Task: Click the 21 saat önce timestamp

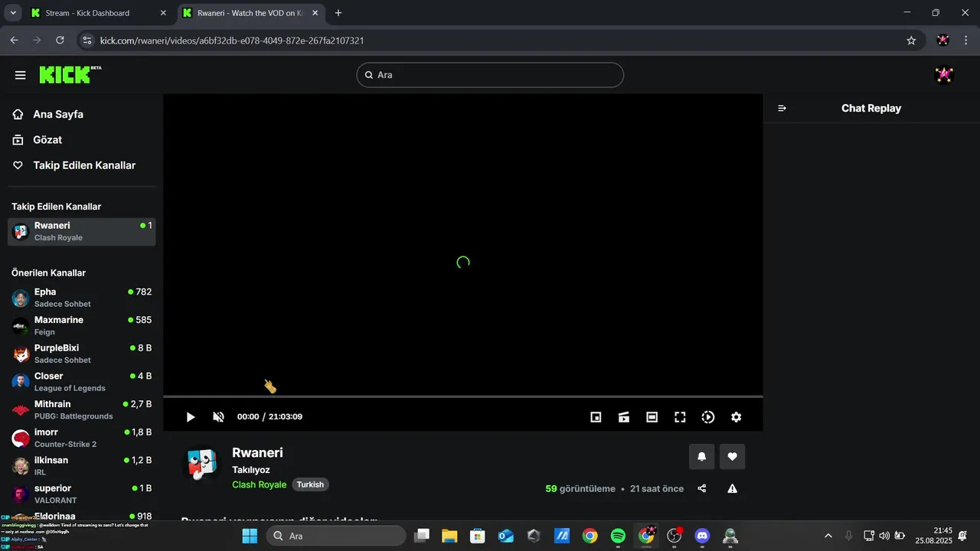Action: click(657, 488)
